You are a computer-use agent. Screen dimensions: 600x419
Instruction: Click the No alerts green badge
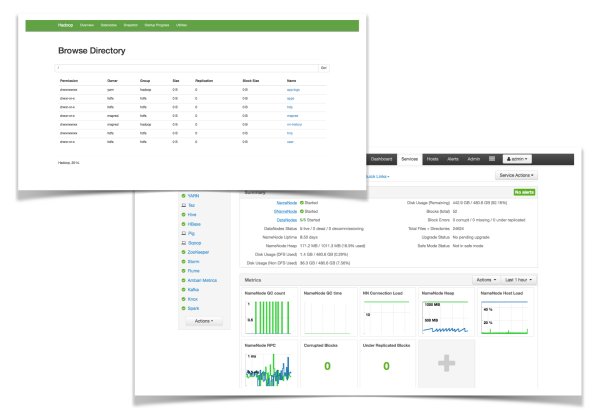click(x=524, y=192)
